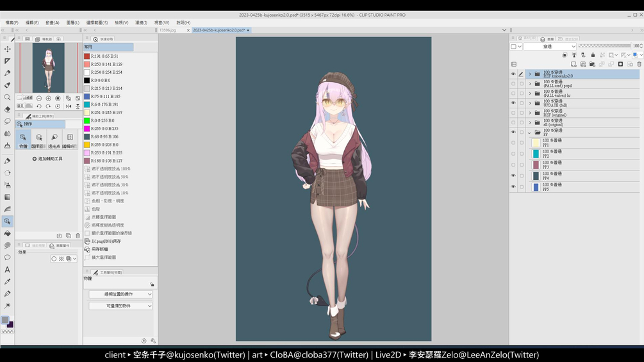Open the layer blending mode dropdown
644x362 pixels.
[x=550, y=46]
